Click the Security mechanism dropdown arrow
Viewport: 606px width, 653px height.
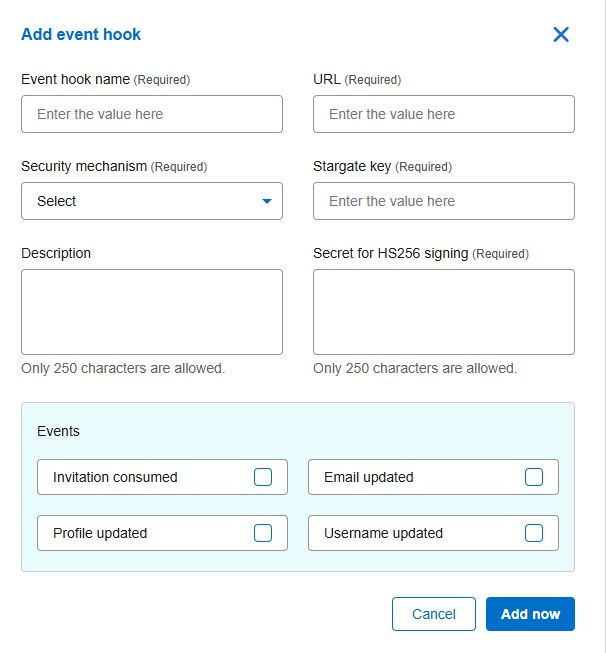point(267,201)
